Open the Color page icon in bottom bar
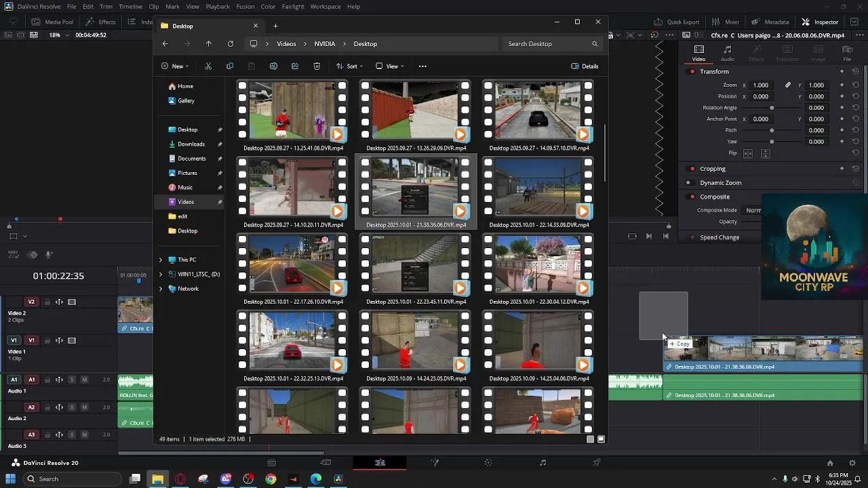Image resolution: width=868 pixels, height=488 pixels. pos(488,463)
